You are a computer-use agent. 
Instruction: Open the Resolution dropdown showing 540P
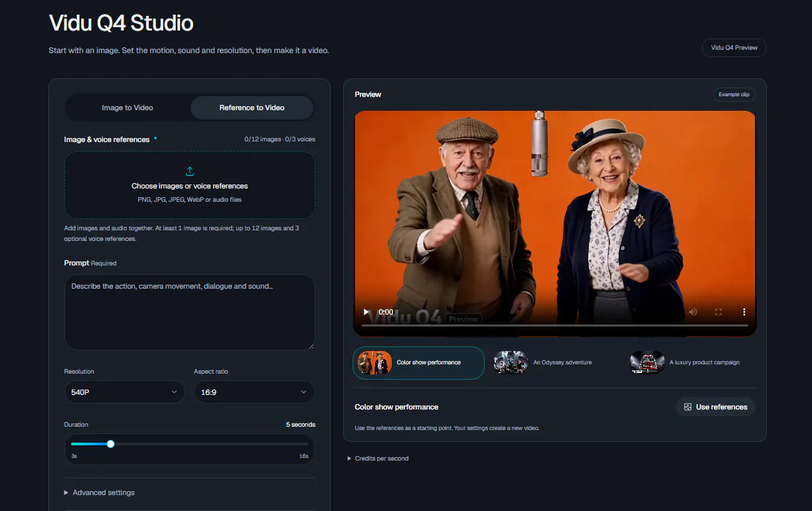pos(124,392)
